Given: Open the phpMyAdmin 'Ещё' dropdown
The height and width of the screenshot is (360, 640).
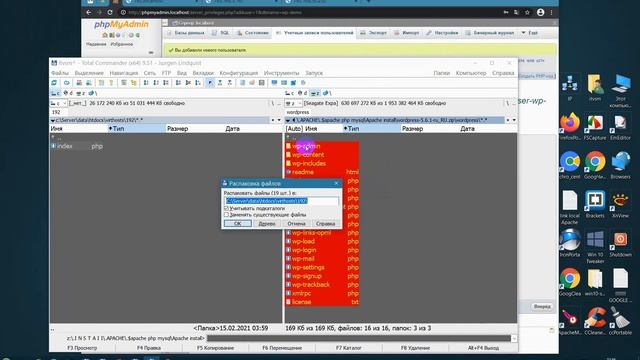Looking at the screenshot, I should (529, 33).
